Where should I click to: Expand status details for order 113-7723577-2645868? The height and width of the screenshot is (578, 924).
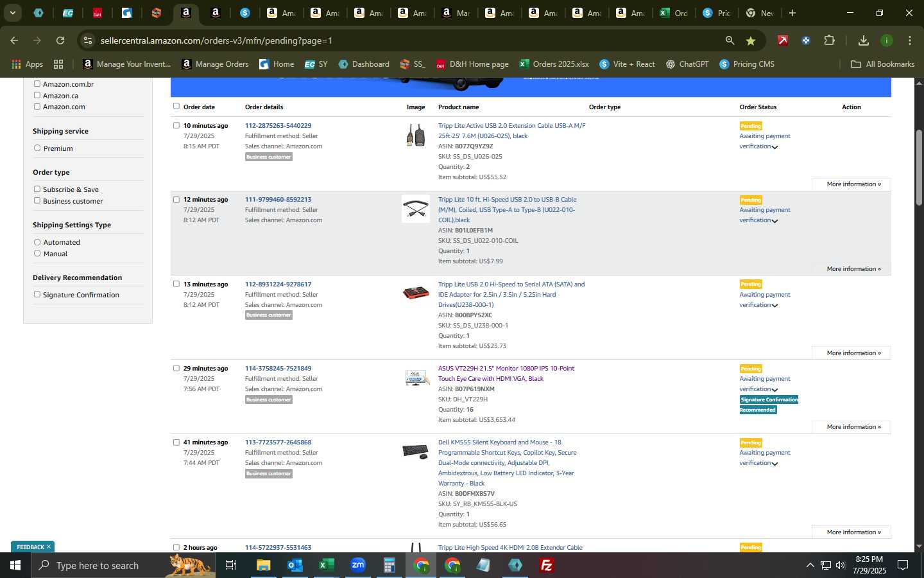coord(775,464)
